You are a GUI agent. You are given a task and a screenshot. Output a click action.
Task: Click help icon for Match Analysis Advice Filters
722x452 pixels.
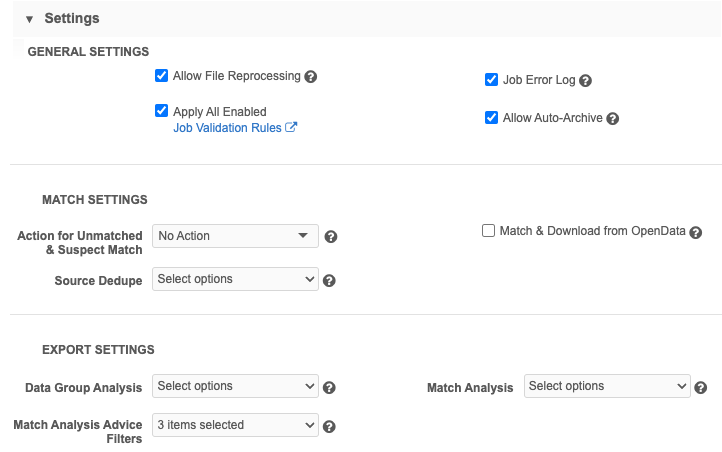click(329, 427)
